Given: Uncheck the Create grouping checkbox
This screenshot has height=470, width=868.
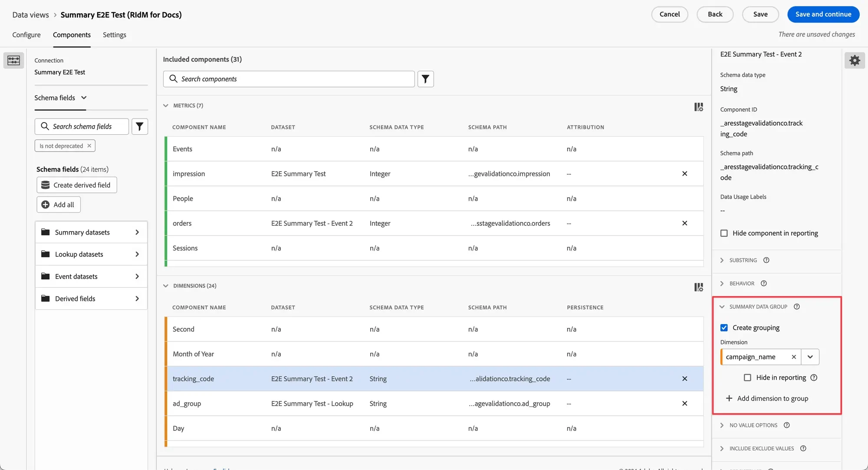Looking at the screenshot, I should pos(724,328).
